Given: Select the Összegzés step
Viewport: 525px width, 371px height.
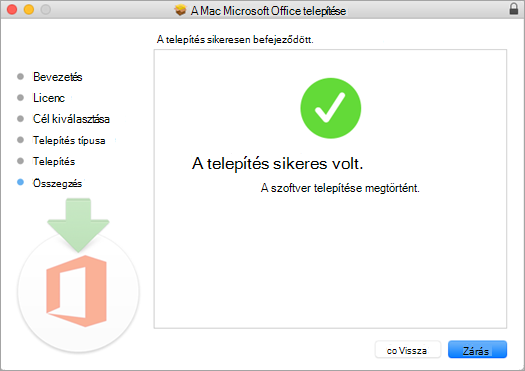Looking at the screenshot, I should tap(57, 183).
